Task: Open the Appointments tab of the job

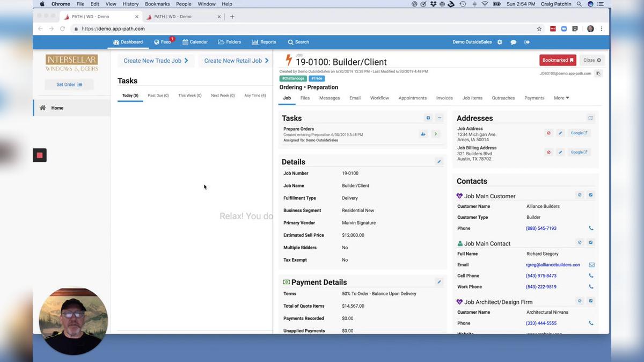Action: tap(412, 98)
